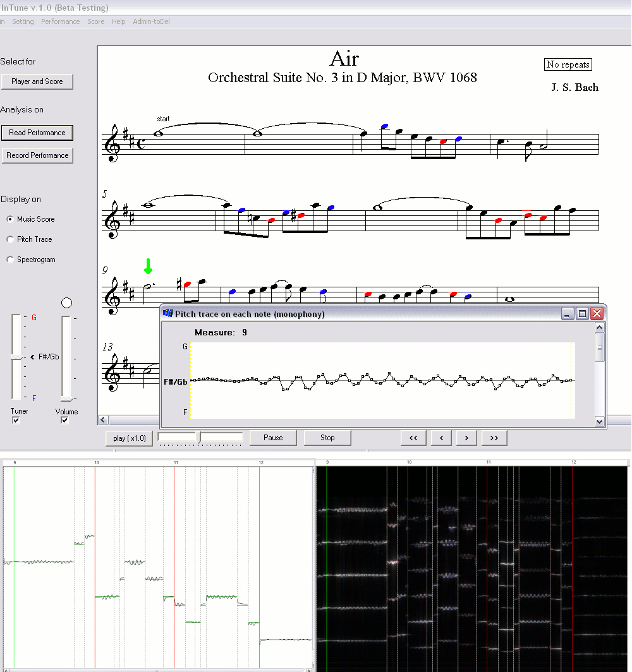Disable the Volume checkbox

click(x=64, y=421)
